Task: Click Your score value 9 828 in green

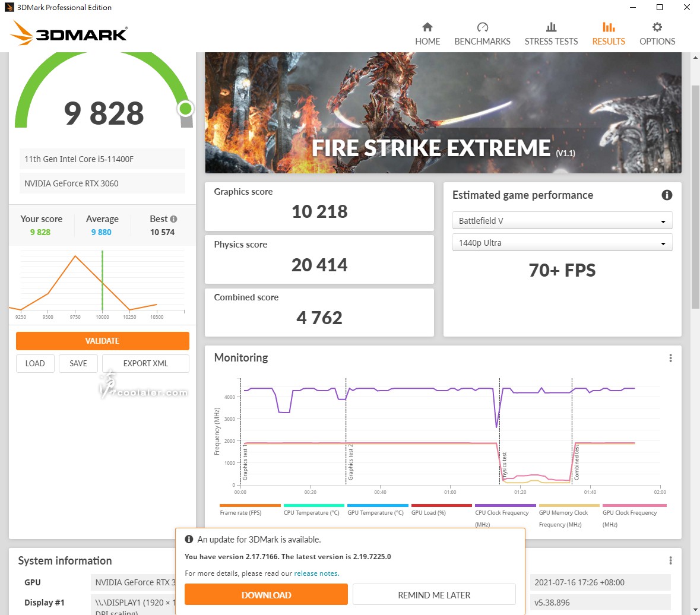Action: pos(40,232)
